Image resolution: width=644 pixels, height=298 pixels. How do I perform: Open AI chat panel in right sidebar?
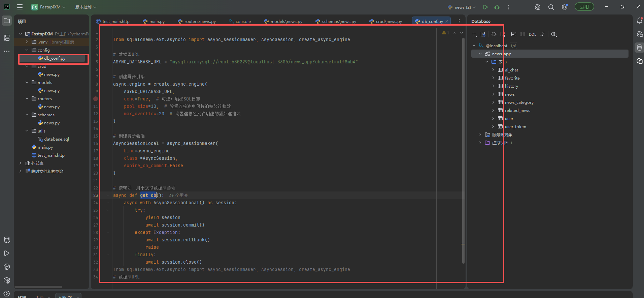click(x=640, y=34)
